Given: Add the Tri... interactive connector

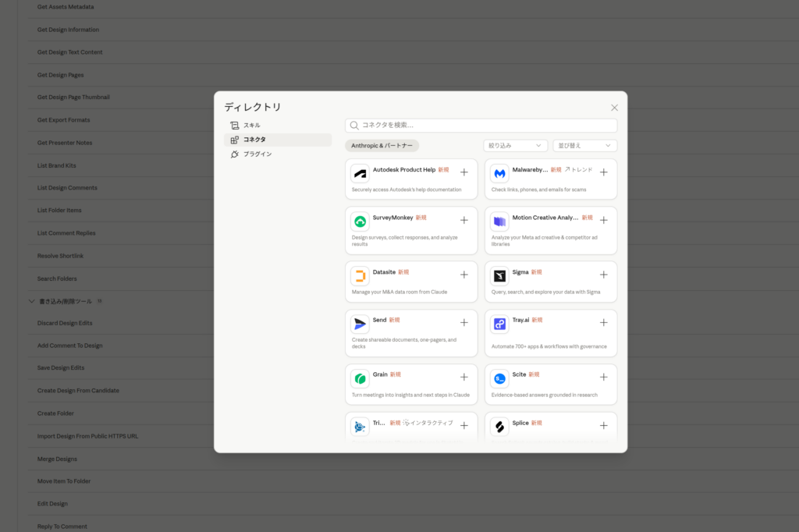Looking at the screenshot, I should point(463,425).
